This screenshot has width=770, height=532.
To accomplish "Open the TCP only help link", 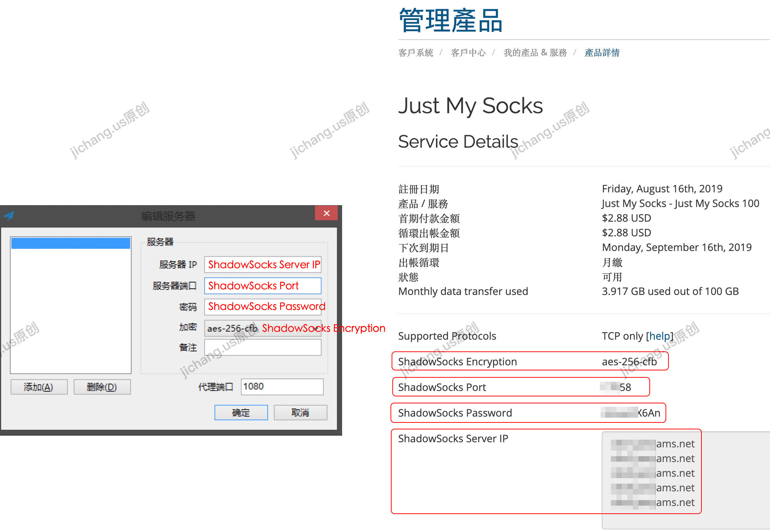I will point(659,336).
